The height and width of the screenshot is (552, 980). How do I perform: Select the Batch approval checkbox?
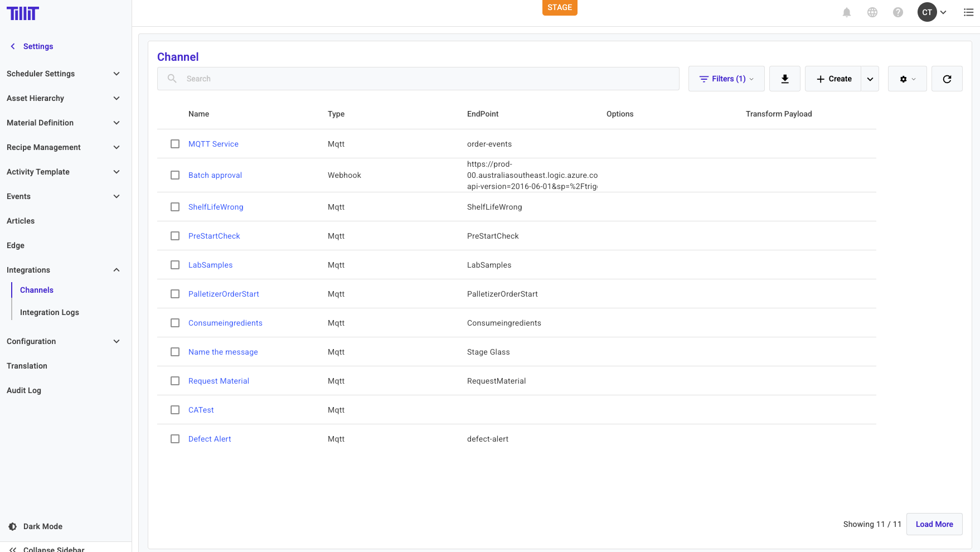175,175
